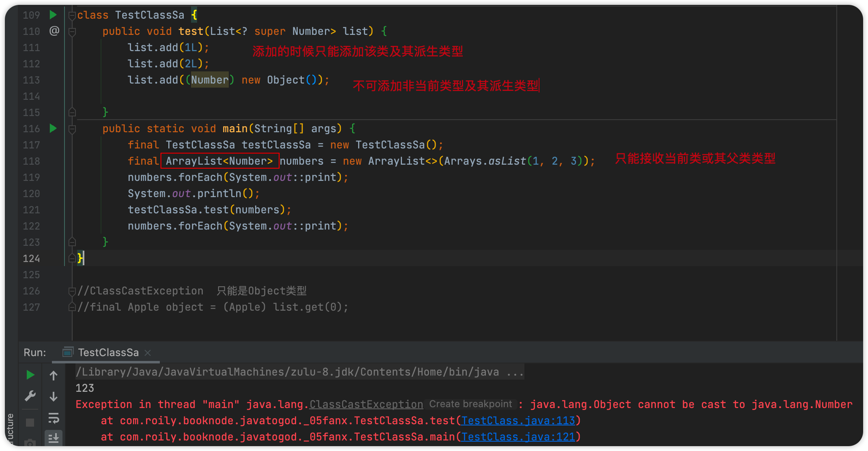Collapse the main method fold on line 116
This screenshot has width=868, height=451.
72,129
